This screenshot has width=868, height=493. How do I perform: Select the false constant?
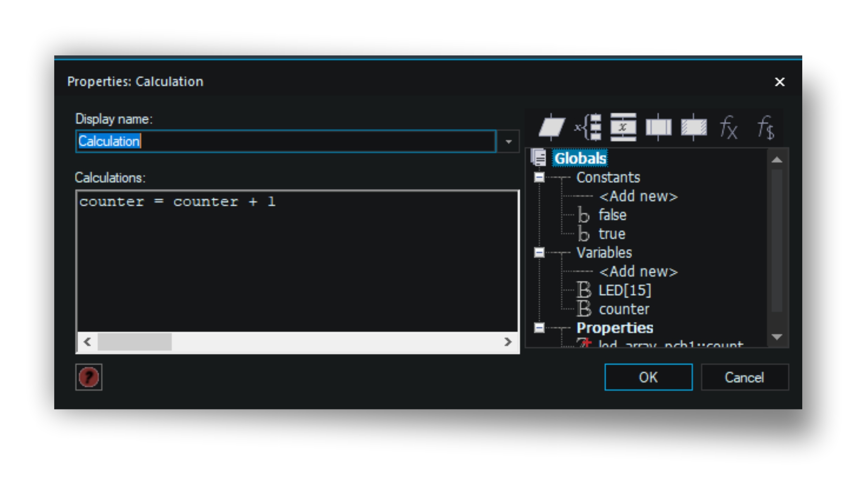click(x=612, y=215)
